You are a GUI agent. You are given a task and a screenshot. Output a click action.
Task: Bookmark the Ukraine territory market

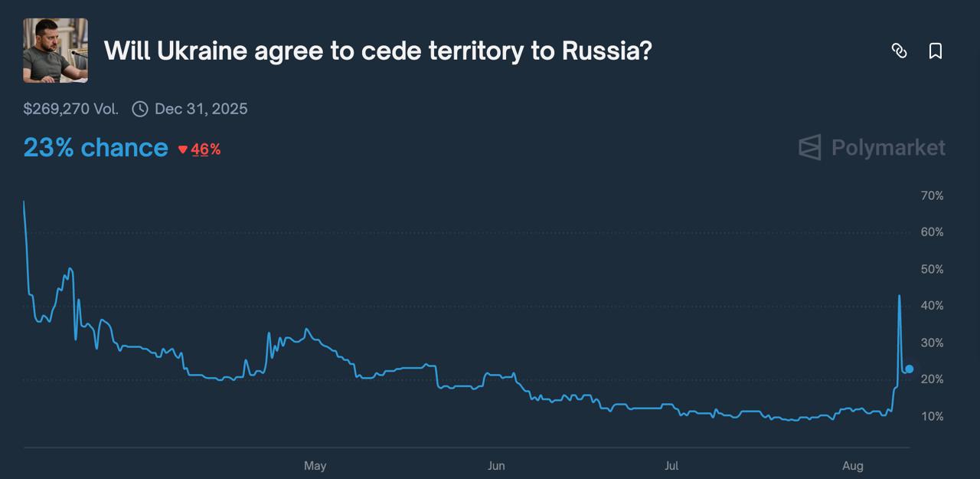click(936, 51)
